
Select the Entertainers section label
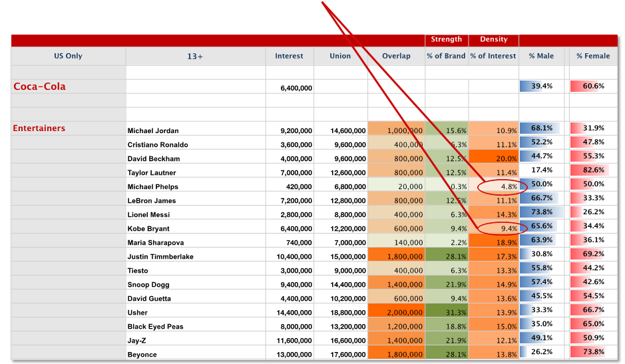[39, 128]
